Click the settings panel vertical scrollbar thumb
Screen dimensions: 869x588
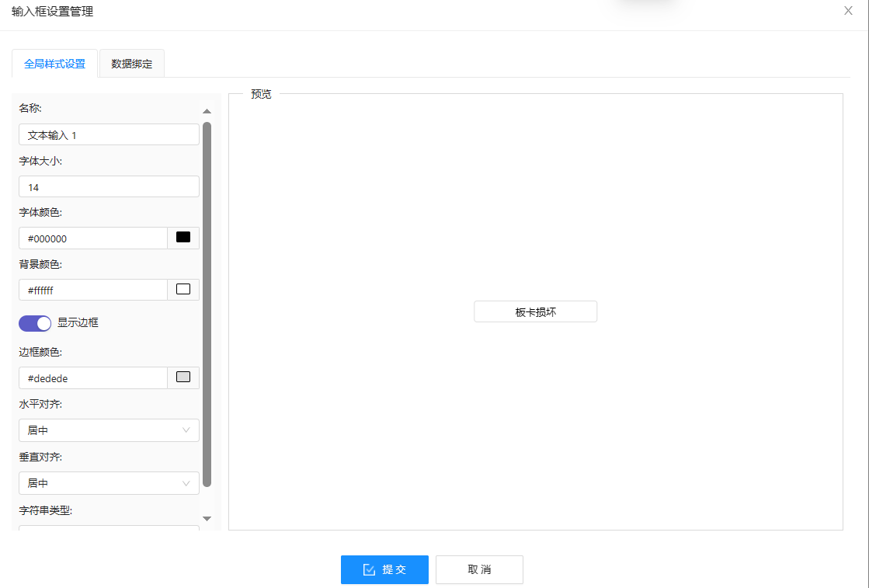(207, 304)
